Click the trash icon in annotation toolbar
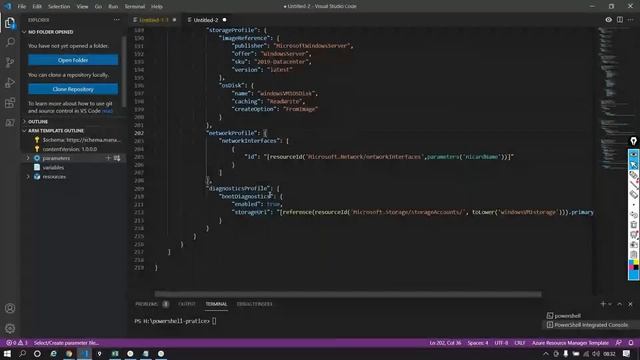Screen dimensions: 640x360 (x=633, y=224)
